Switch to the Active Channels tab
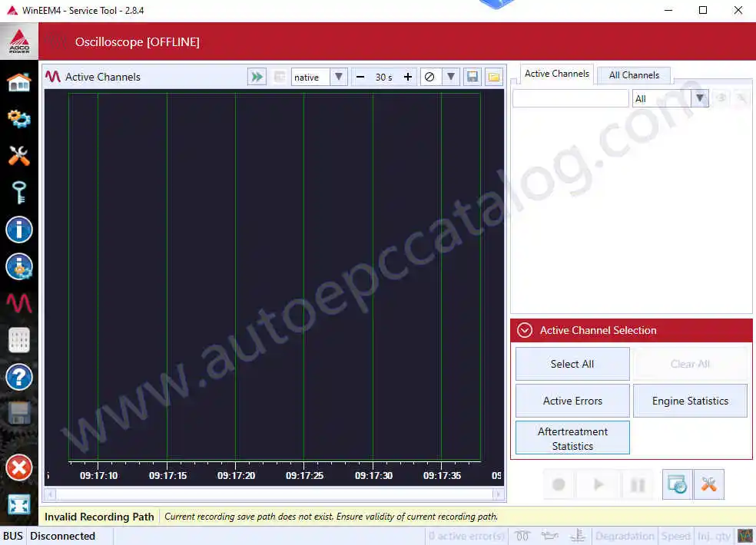The image size is (756, 545). (557, 74)
